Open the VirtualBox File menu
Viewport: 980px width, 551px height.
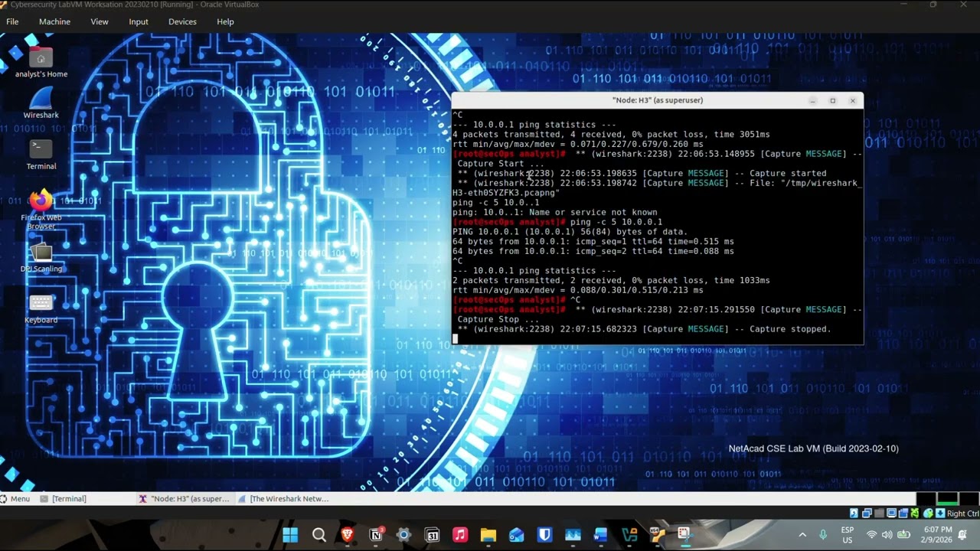[12, 21]
